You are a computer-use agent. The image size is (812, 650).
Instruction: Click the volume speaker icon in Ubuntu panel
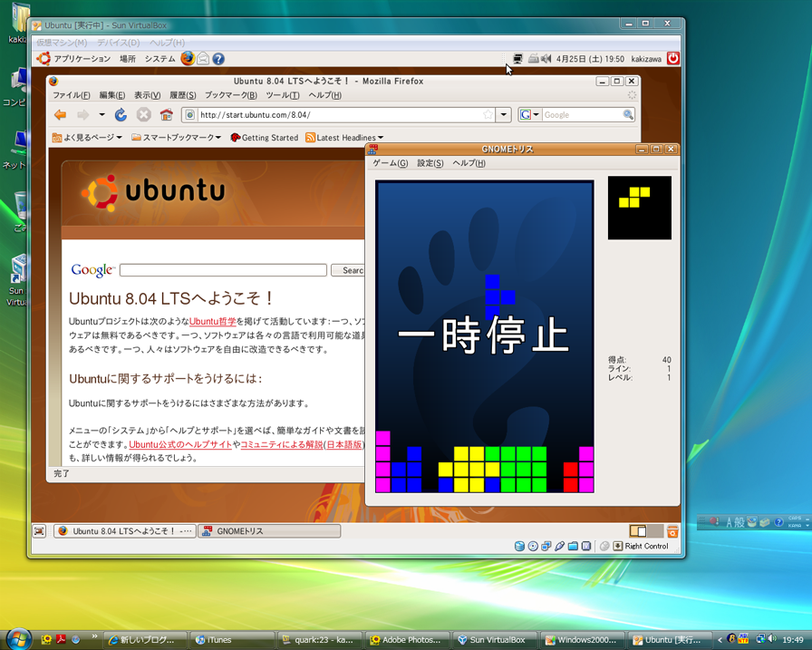pyautogui.click(x=546, y=59)
